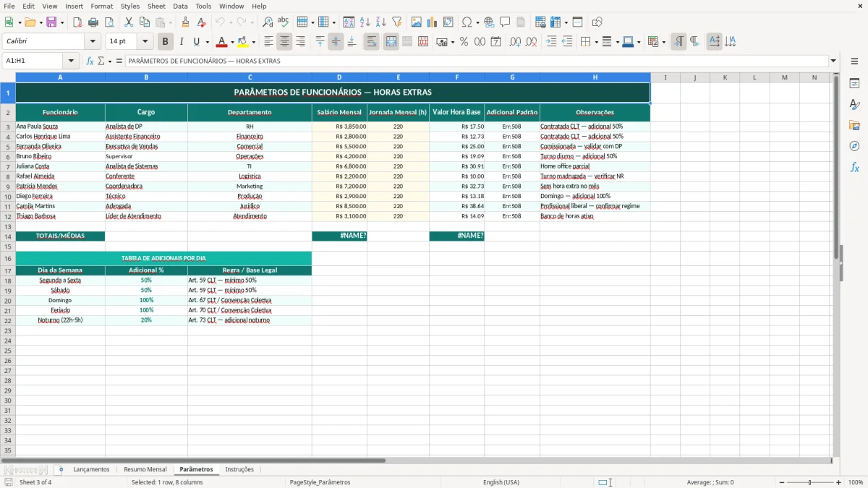
Task: Open the Format menu
Action: click(101, 6)
